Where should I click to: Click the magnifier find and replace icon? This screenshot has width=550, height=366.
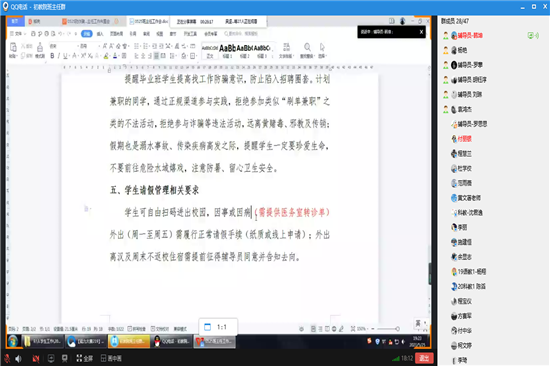point(307,47)
